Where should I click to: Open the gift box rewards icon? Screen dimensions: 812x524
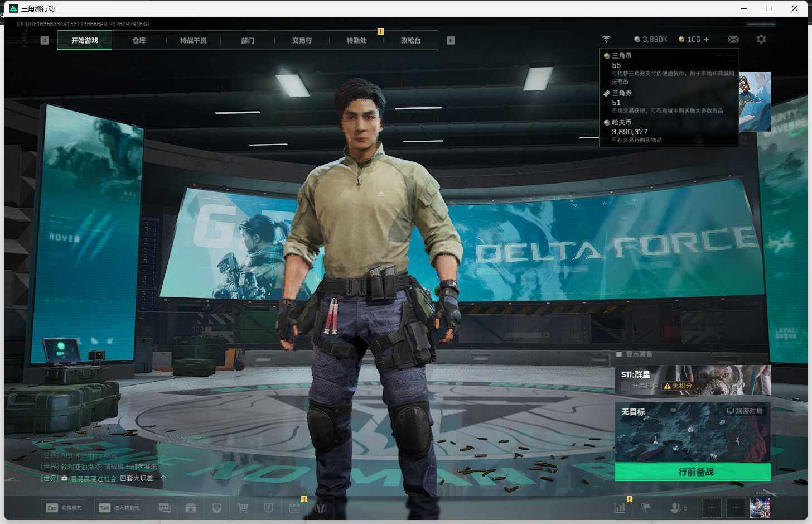click(191, 508)
